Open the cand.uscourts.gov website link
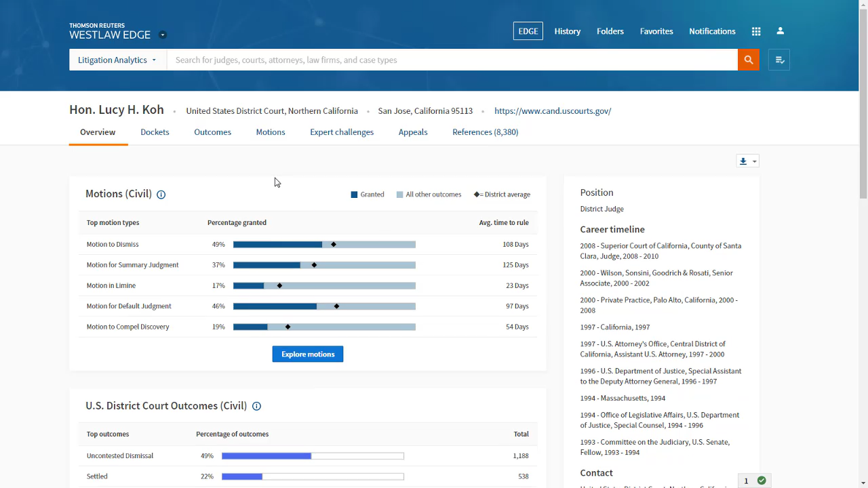868x488 pixels. [552, 111]
